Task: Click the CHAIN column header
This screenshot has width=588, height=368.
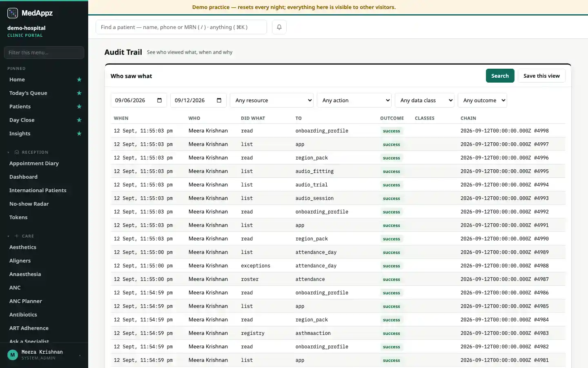Action: (468, 118)
